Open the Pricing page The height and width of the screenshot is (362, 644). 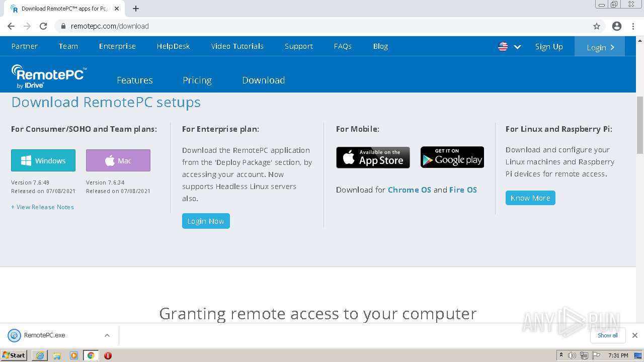click(197, 80)
